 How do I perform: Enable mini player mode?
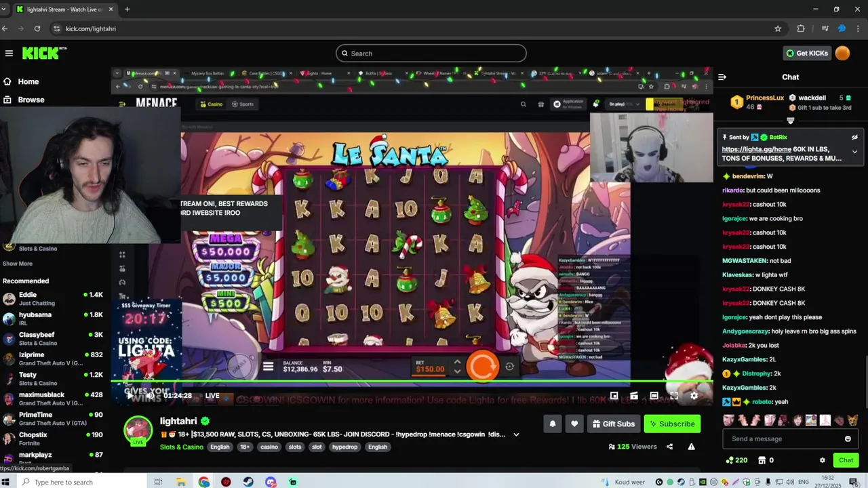(x=614, y=396)
